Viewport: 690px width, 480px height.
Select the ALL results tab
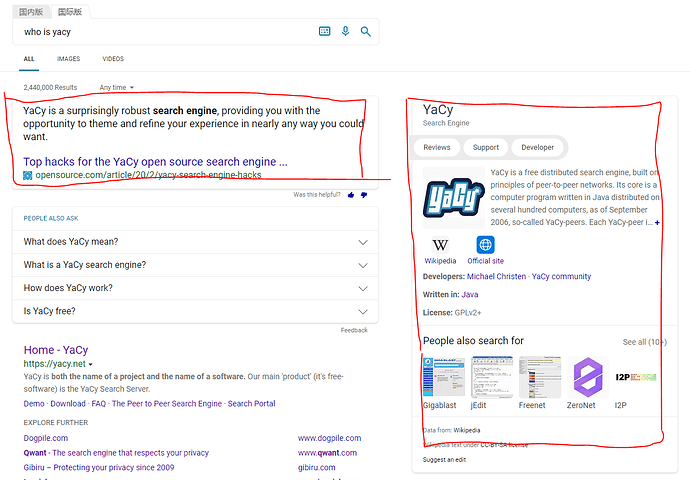tap(29, 59)
